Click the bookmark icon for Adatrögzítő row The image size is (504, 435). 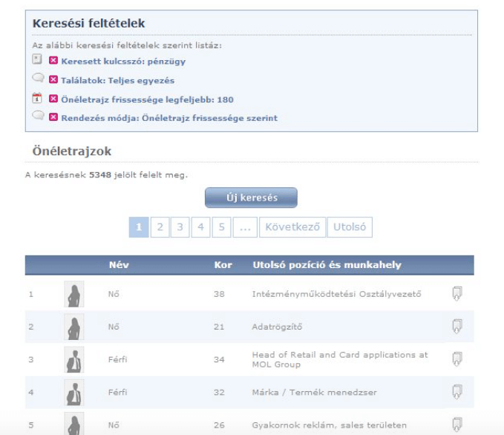click(x=457, y=327)
